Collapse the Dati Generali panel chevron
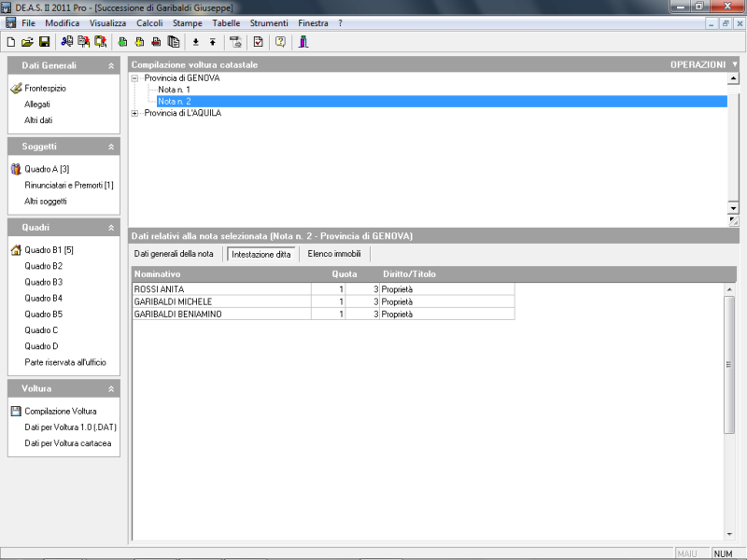Screen dimensions: 747x560 pyautogui.click(x=111, y=66)
